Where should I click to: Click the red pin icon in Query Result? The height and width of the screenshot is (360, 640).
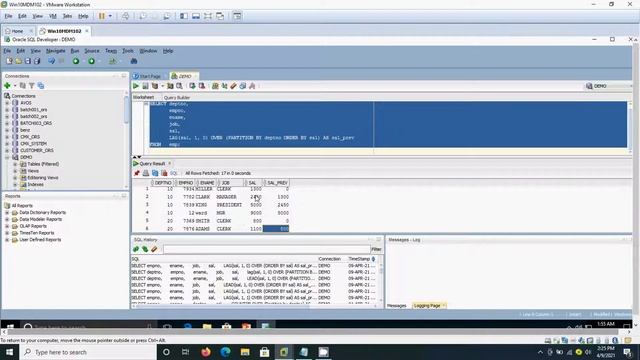pyautogui.click(x=137, y=173)
